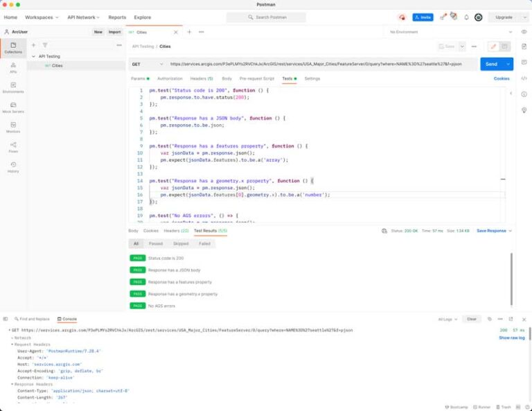The width and height of the screenshot is (532, 411).
Task: Click the request URL field
Action: coord(321,64)
